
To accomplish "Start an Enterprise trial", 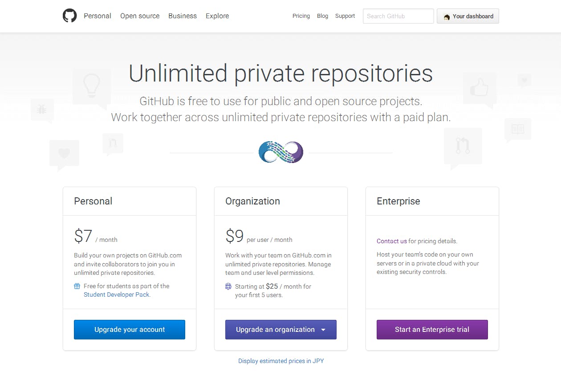I will click(x=432, y=330).
